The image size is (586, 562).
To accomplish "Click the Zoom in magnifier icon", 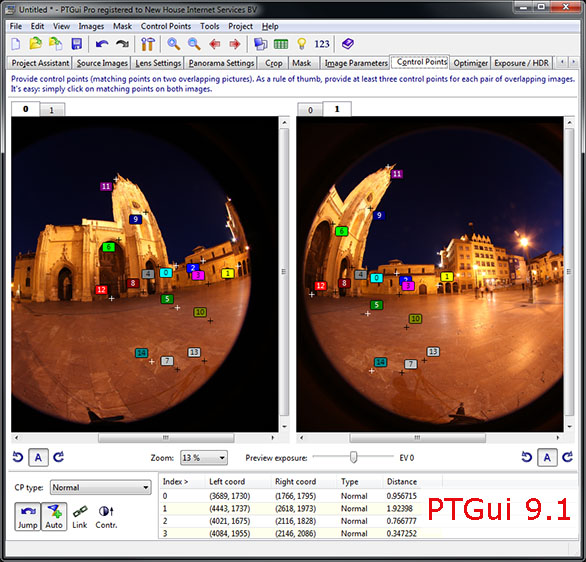I will click(x=173, y=44).
